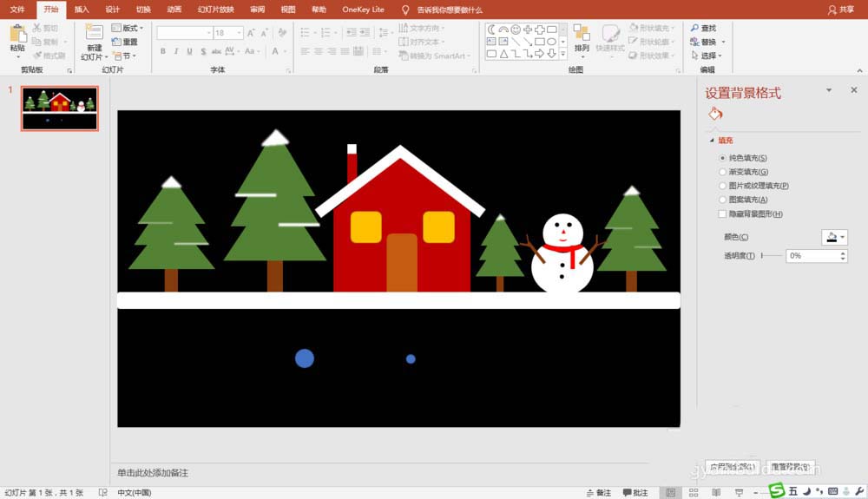The height and width of the screenshot is (499, 868).
Task: Select the down arrow shape
Action: pyautogui.click(x=552, y=54)
